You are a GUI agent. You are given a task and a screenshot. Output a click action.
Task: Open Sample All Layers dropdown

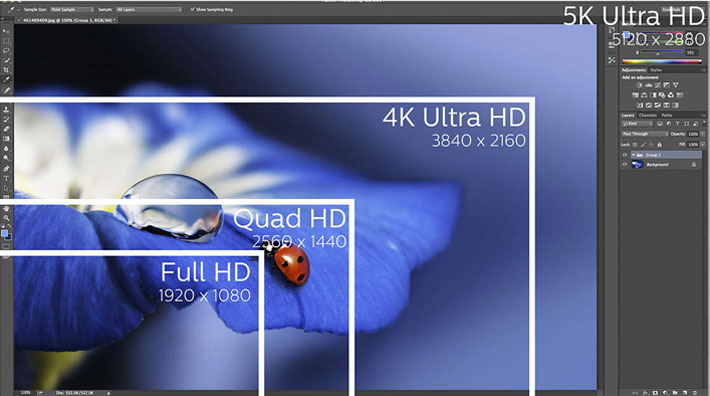[x=148, y=9]
